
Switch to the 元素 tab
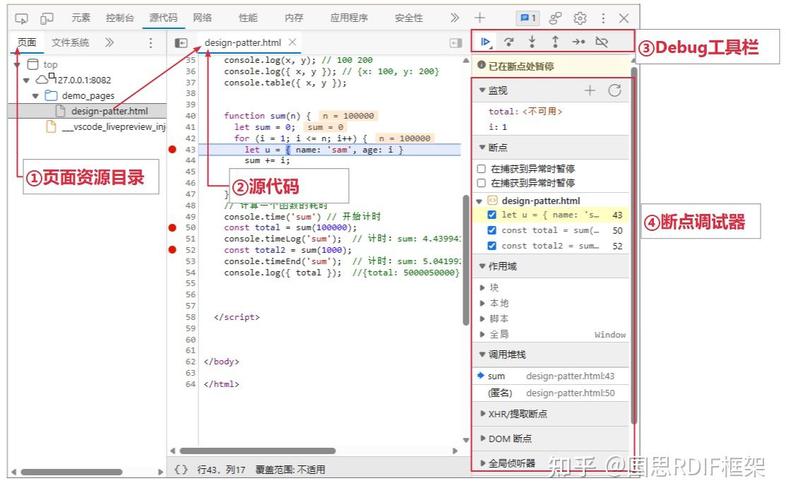[x=81, y=18]
